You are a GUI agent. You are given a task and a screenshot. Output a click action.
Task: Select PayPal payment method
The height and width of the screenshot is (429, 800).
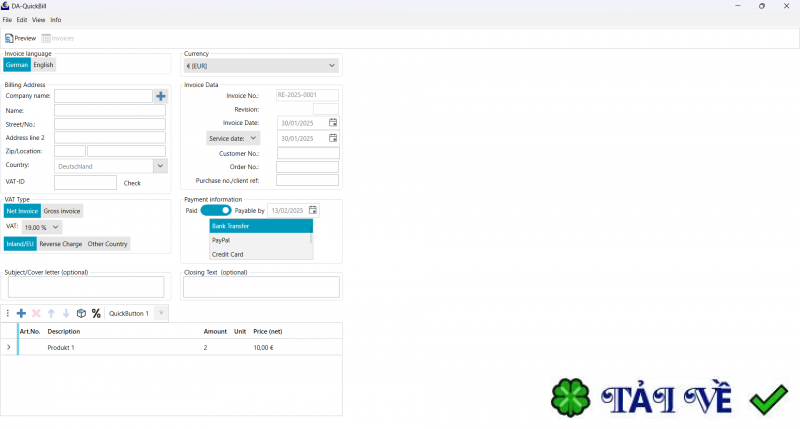pos(260,240)
